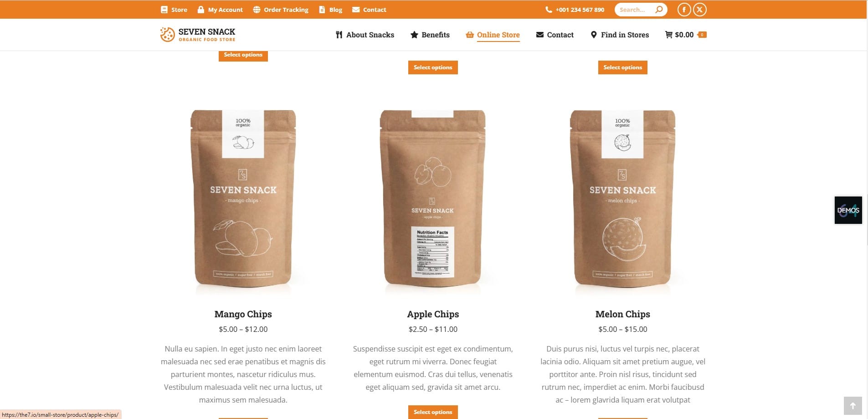This screenshot has width=868, height=419.
Task: Click into the Search input field
Action: coord(634,10)
